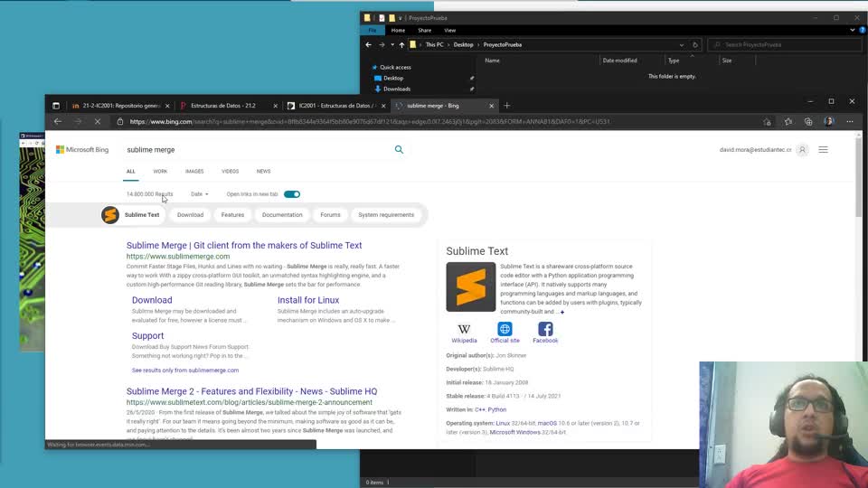Select Downloads under Quick access
Image resolution: width=868 pixels, height=488 pixels.
pyautogui.click(x=396, y=89)
